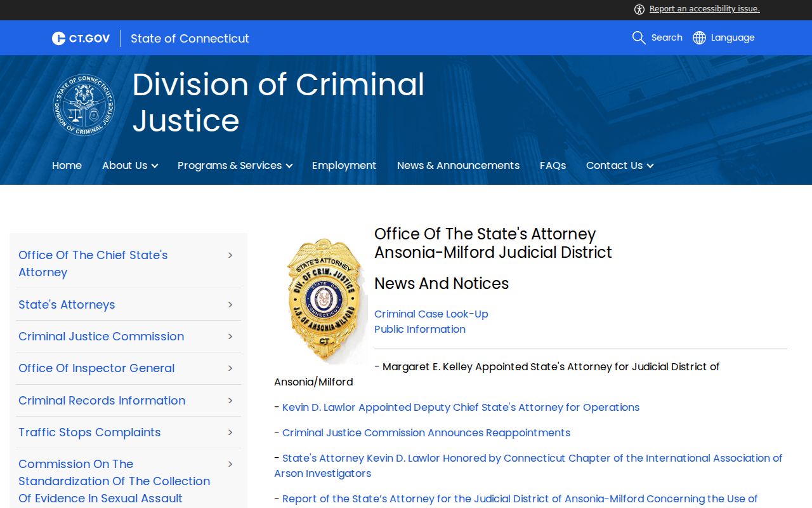The width and height of the screenshot is (812, 508).
Task: Open Criminal Records Information sidebar link
Action: click(x=102, y=400)
